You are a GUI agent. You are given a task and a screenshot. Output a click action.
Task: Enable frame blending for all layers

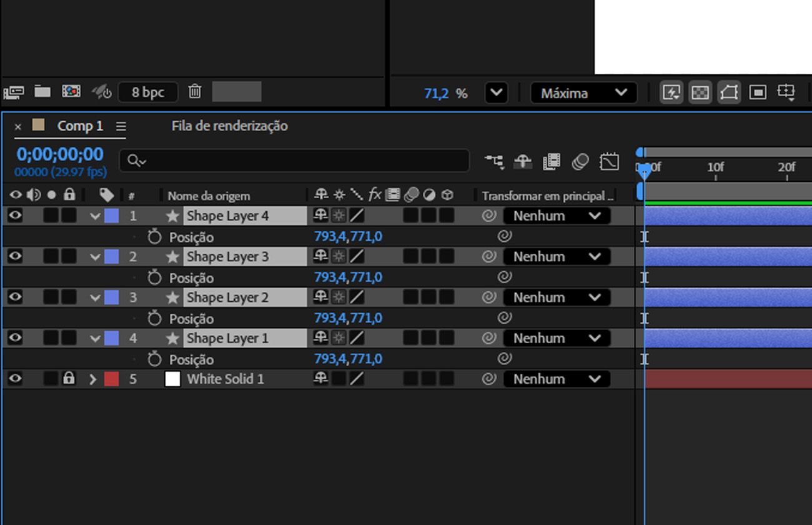coord(552,162)
